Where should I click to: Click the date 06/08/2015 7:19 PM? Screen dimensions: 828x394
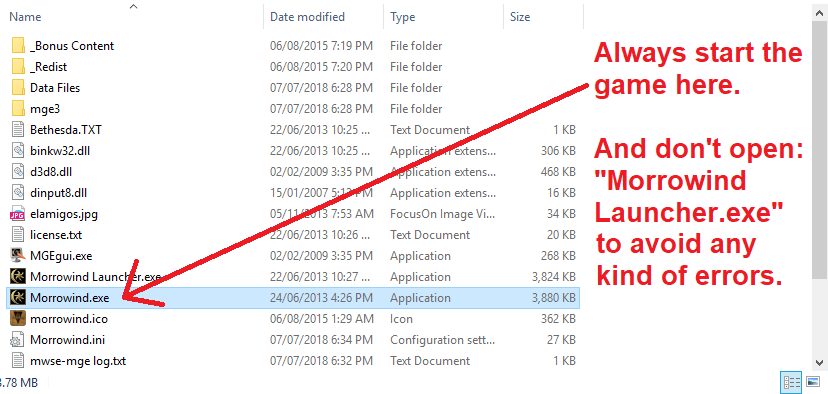(x=322, y=45)
